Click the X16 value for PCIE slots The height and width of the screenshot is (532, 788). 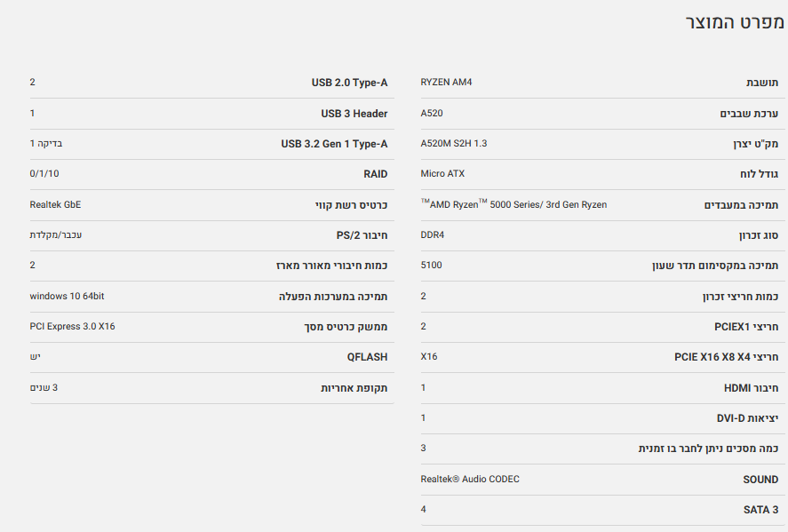[x=428, y=357]
